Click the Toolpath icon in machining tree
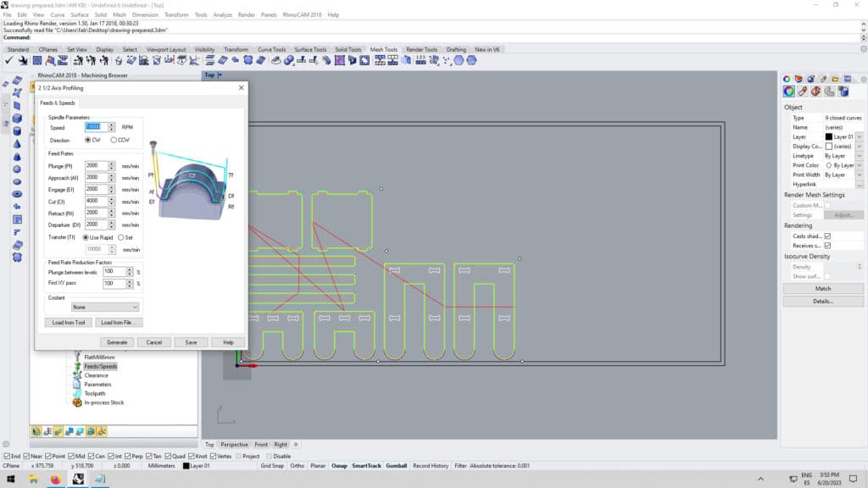 tap(77, 393)
